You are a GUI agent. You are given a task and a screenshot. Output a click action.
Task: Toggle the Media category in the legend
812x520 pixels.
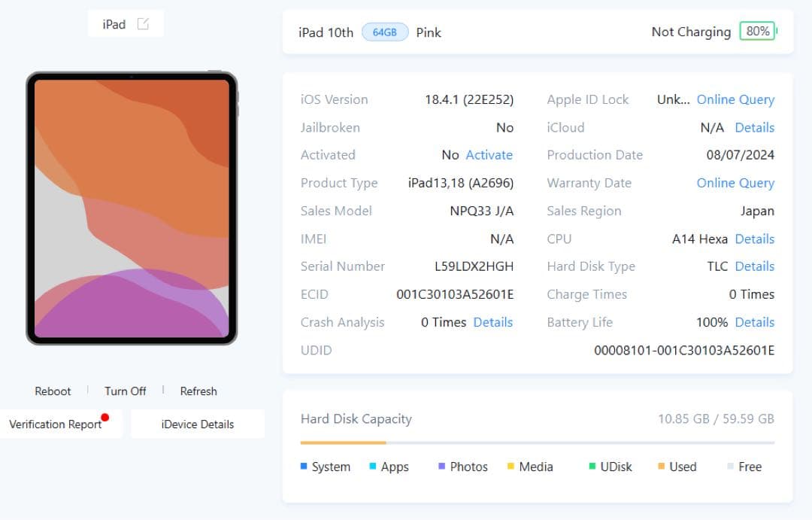[511, 467]
